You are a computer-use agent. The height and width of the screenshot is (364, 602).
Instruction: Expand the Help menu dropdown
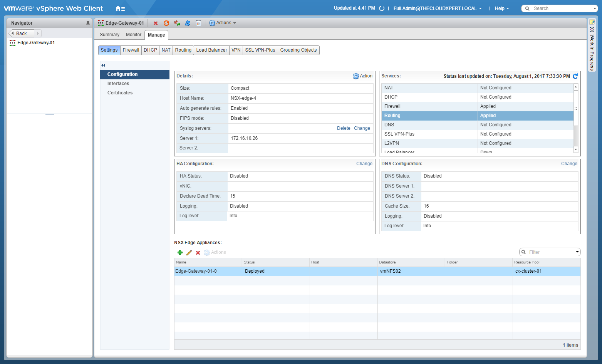(x=502, y=8)
